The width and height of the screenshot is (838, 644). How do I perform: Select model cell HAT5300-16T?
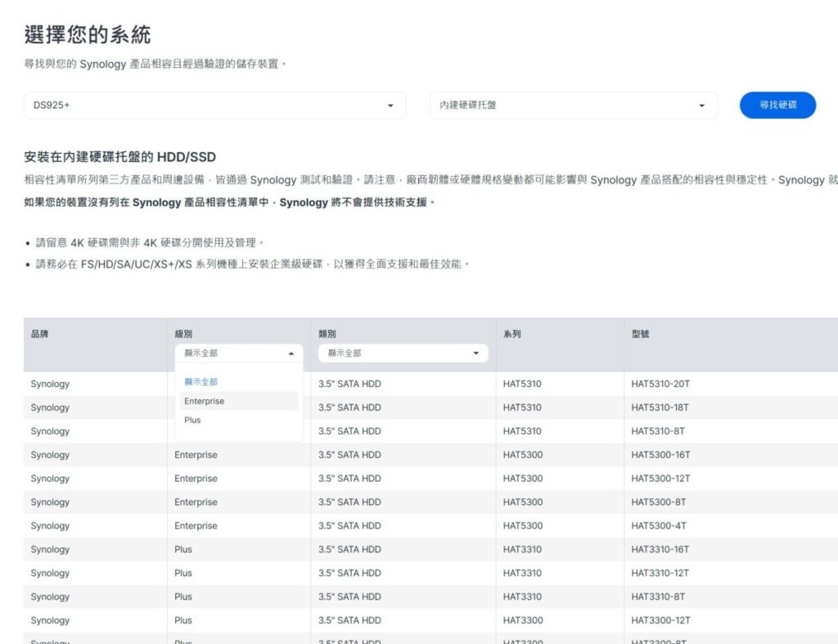pos(660,455)
